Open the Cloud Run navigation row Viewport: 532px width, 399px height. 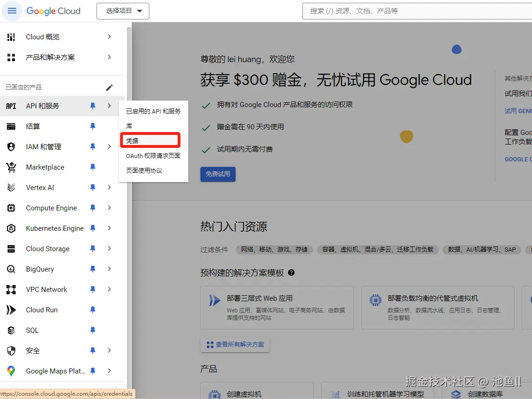pyautogui.click(x=62, y=310)
